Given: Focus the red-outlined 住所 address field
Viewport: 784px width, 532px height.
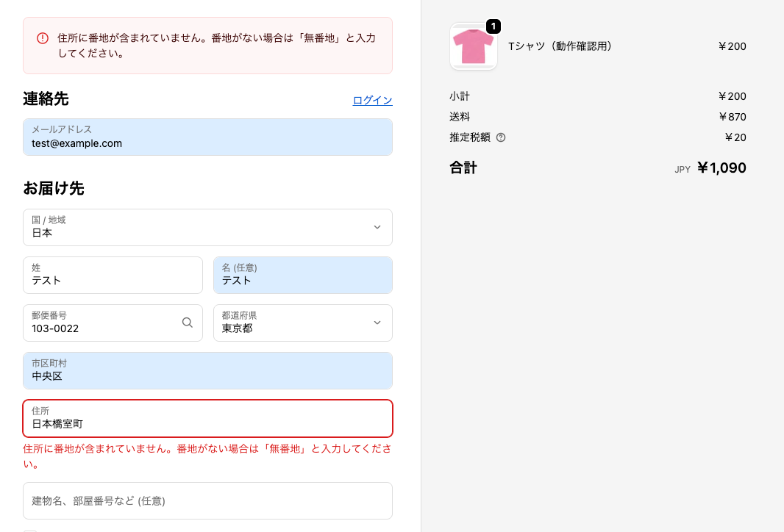Looking at the screenshot, I should [207, 418].
